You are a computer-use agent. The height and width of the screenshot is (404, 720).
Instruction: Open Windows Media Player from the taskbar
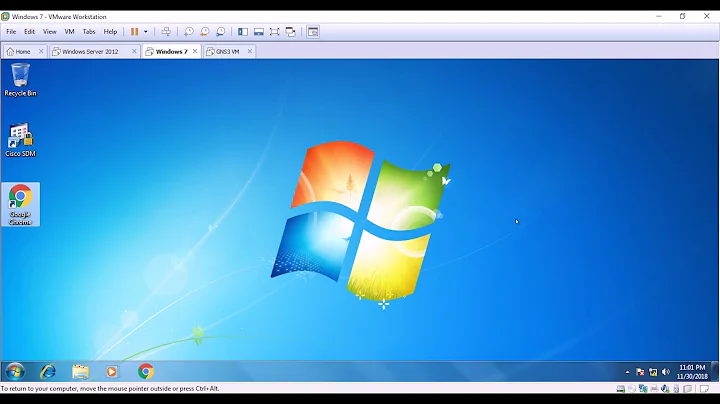112,371
